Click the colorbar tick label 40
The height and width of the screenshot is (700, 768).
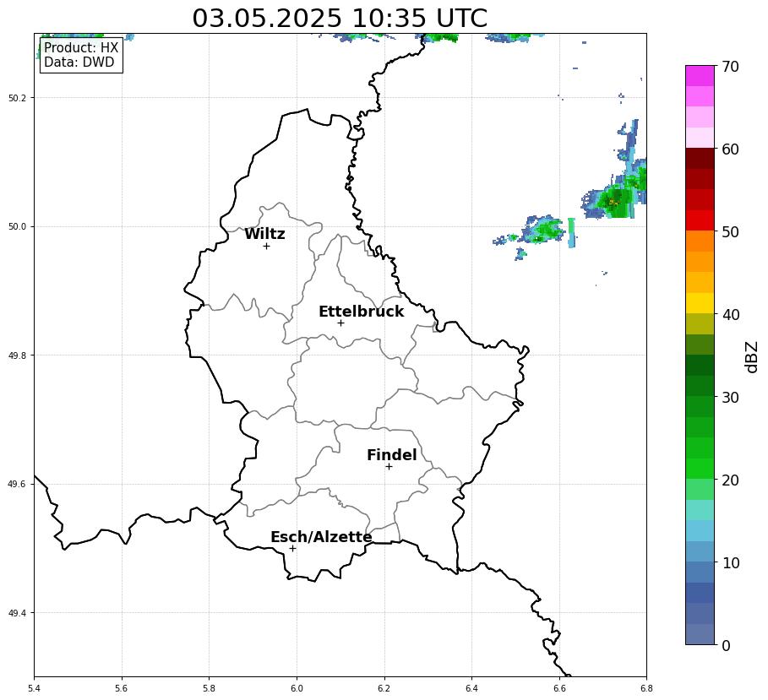pos(730,314)
